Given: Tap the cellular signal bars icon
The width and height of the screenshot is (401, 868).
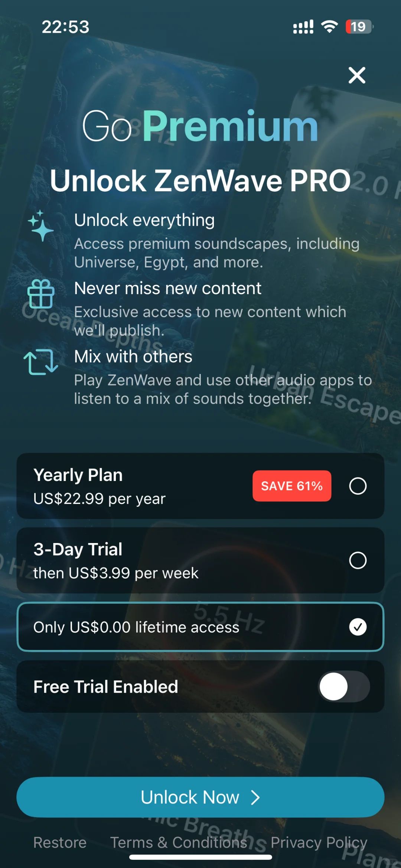Looking at the screenshot, I should (303, 27).
